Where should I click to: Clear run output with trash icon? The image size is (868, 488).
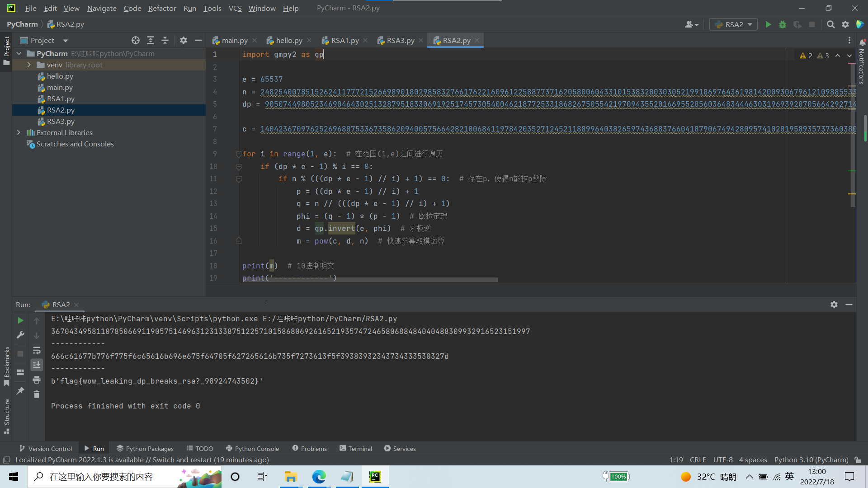point(37,394)
